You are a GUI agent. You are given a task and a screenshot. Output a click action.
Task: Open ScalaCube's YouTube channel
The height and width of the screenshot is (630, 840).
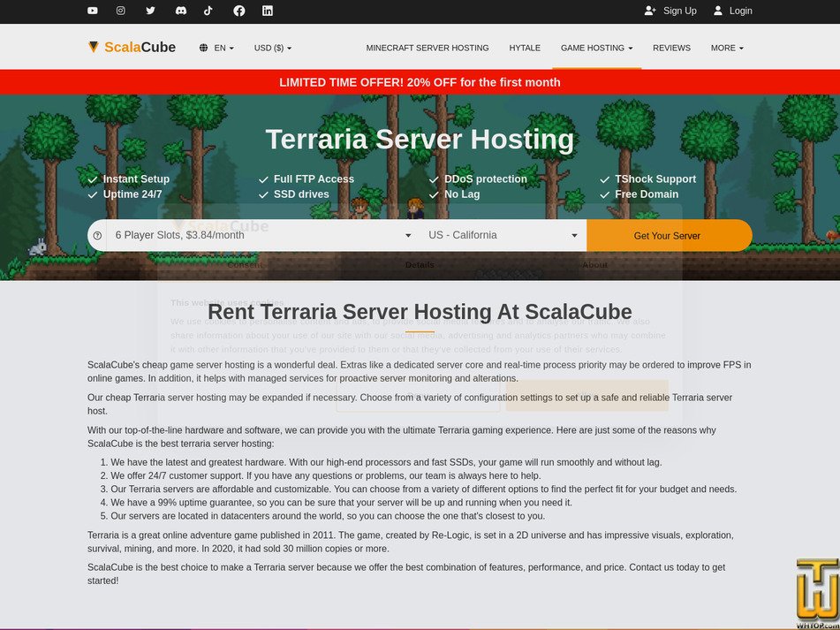tap(92, 11)
